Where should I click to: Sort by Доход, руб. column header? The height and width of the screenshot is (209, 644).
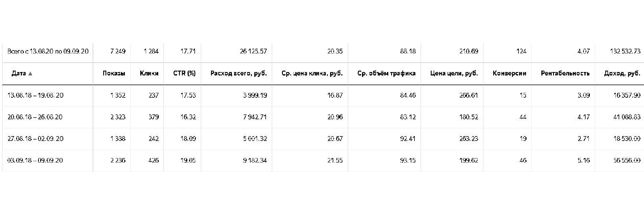pos(622,73)
